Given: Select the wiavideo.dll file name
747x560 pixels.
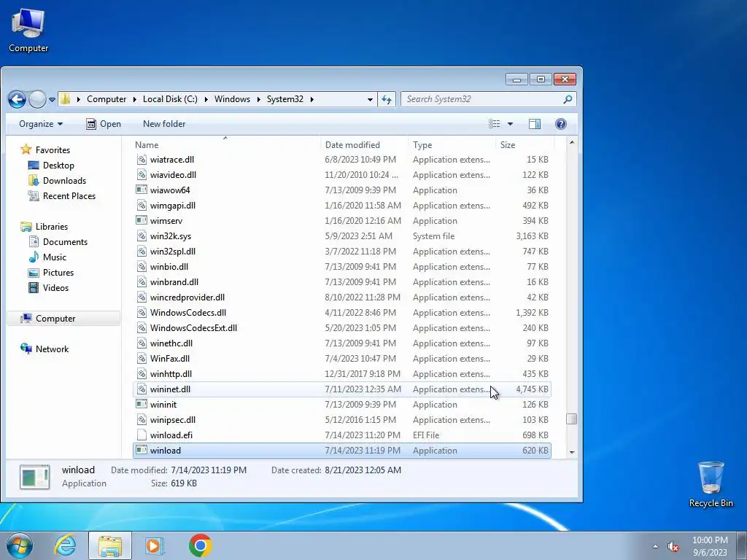Looking at the screenshot, I should pyautogui.click(x=173, y=175).
